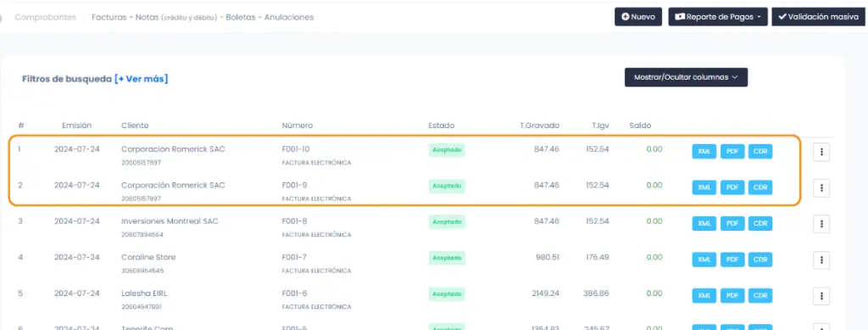Click the T.Gravado column header
This screenshot has height=330, width=868.
(539, 126)
